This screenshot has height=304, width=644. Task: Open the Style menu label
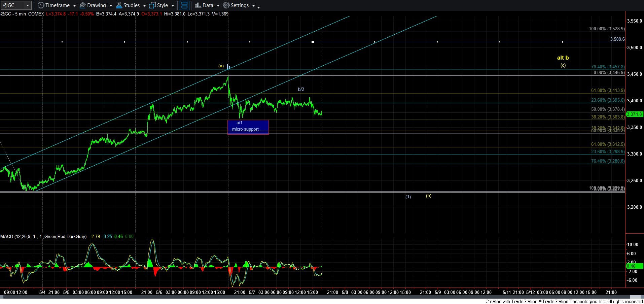tap(162, 5)
